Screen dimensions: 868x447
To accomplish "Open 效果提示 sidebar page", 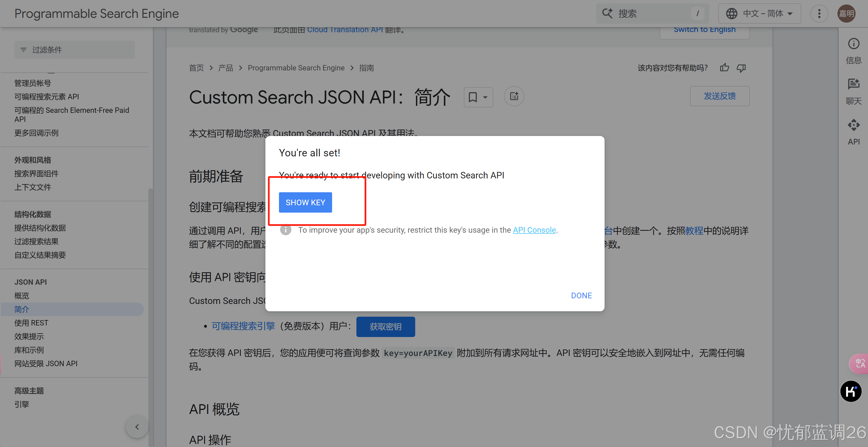I will [29, 336].
